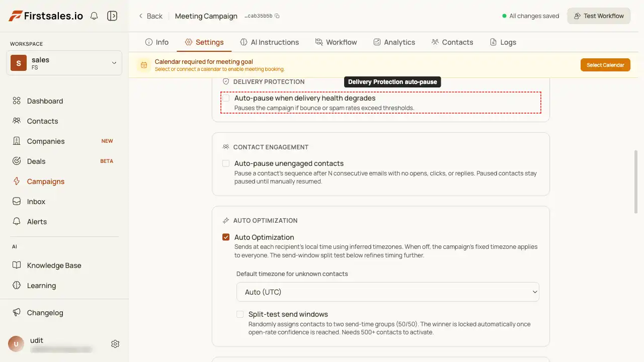Enable Auto-pause when delivery health degrades
Image resolution: width=644 pixels, height=362 pixels.
point(226,98)
